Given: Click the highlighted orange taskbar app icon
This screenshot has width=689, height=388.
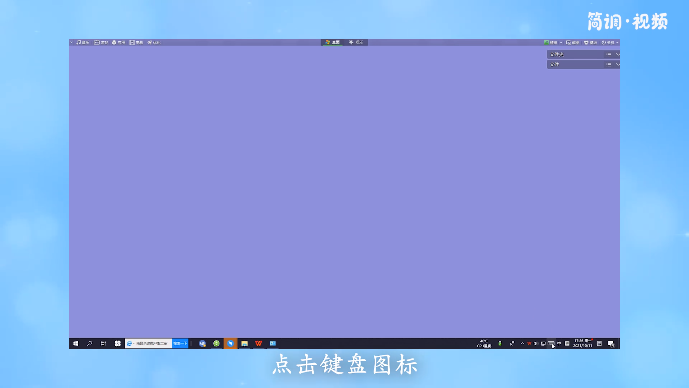Looking at the screenshot, I should (x=230, y=344).
